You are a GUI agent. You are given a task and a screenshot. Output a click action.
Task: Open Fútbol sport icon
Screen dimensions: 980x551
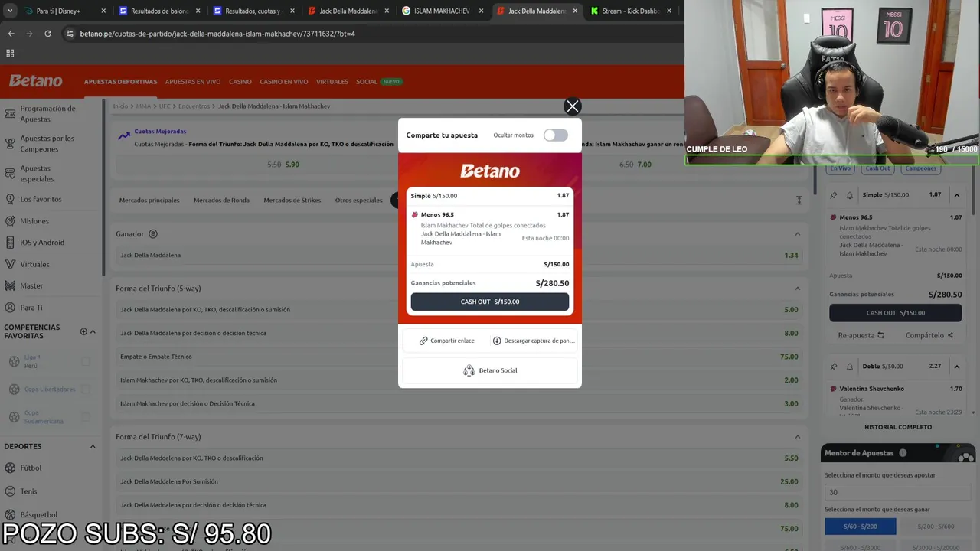coord(11,468)
